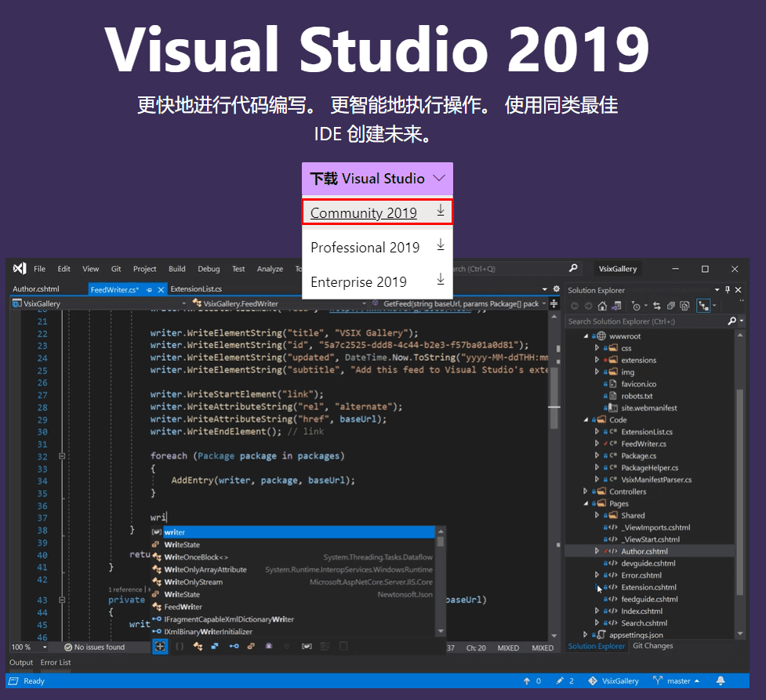This screenshot has height=700, width=766.
Task: Select Professional 2019 download option
Action: click(x=365, y=248)
